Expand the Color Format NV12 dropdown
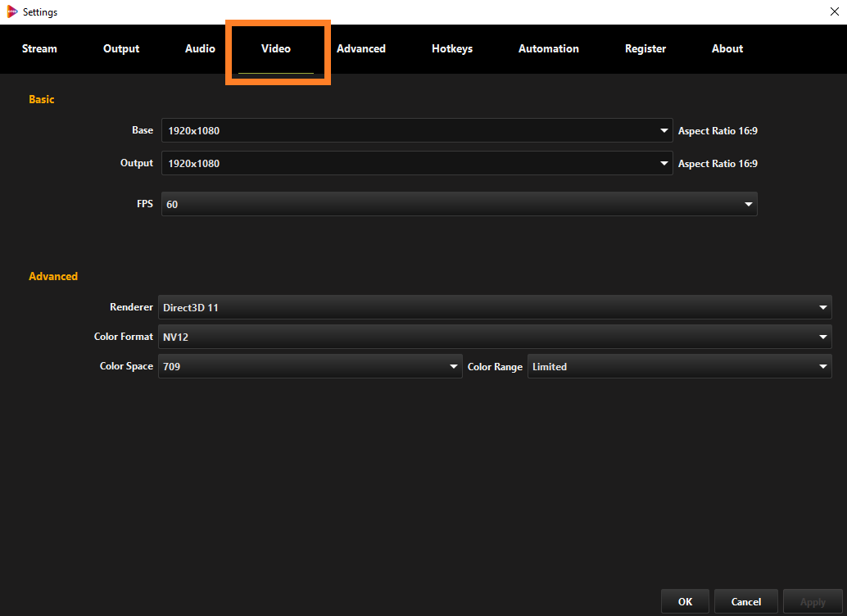The image size is (847, 616). (495, 337)
